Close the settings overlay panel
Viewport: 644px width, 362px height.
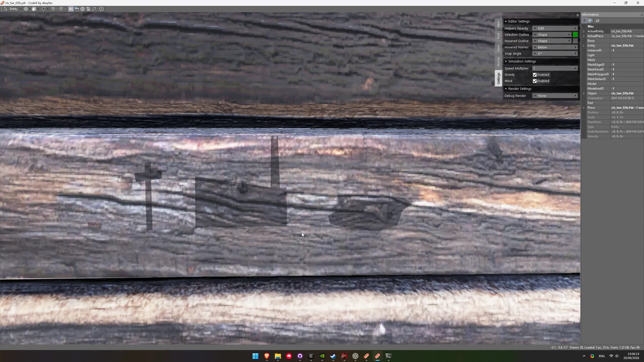tap(578, 15)
